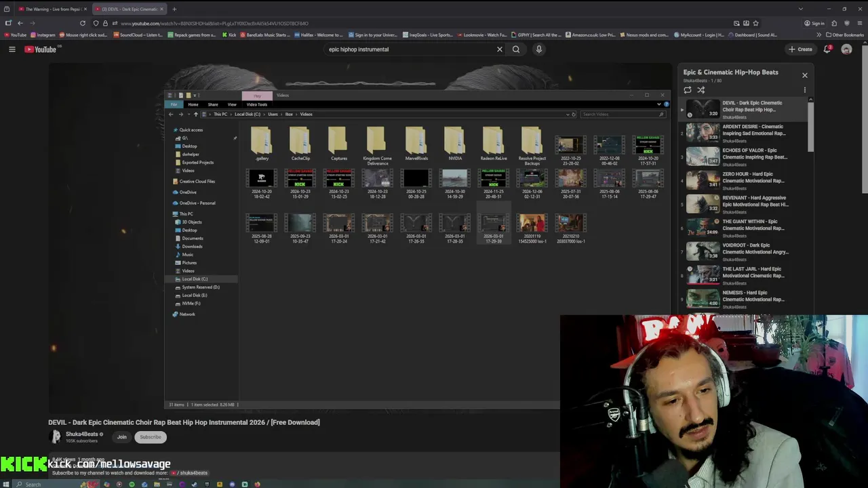Select the Radeon ReLive folder

click(x=494, y=144)
